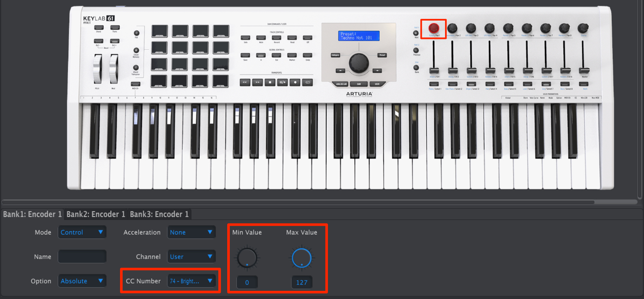
Task: Select the Max Value knob
Action: coord(302,258)
